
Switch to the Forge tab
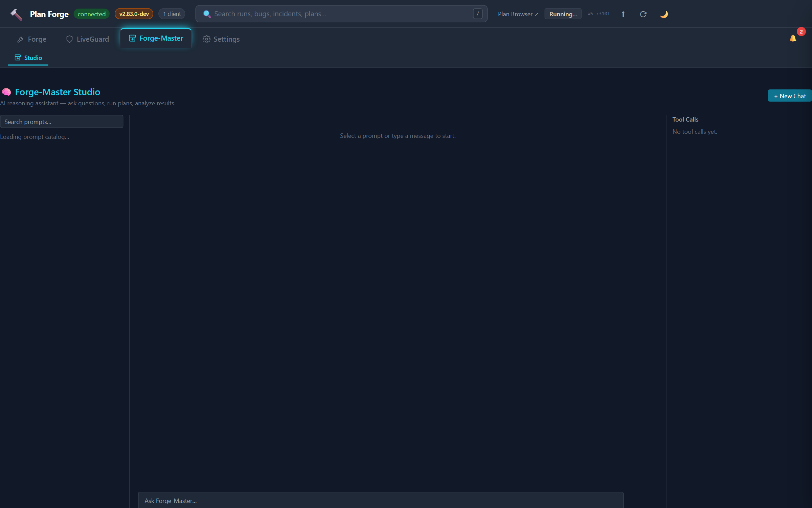[32, 39]
